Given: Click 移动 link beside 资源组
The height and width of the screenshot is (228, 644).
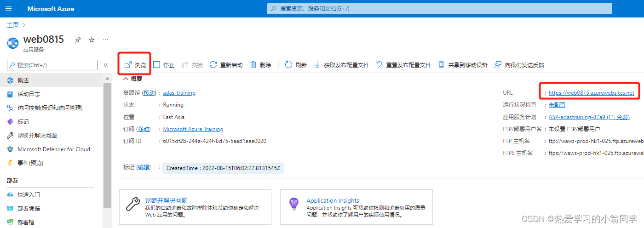Looking at the screenshot, I should pos(149,92).
